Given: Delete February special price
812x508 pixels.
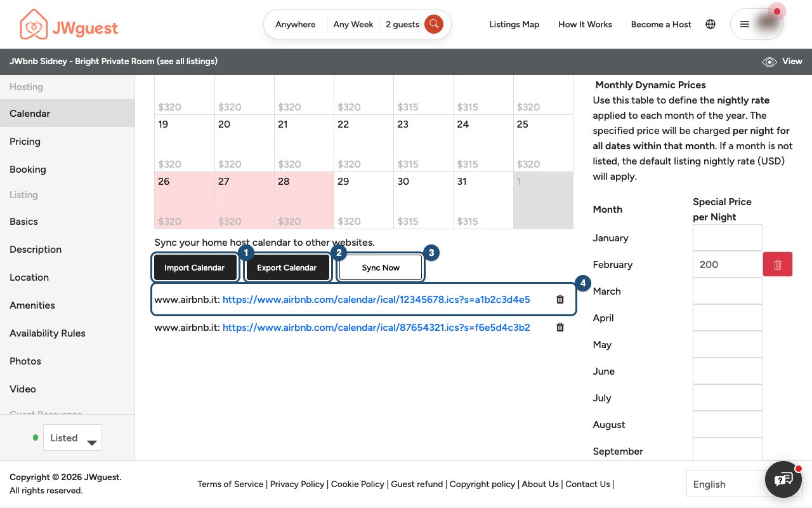Looking at the screenshot, I should (778, 264).
